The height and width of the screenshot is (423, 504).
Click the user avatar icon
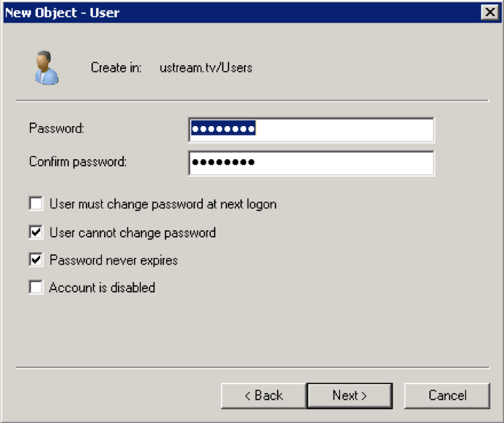(x=47, y=68)
